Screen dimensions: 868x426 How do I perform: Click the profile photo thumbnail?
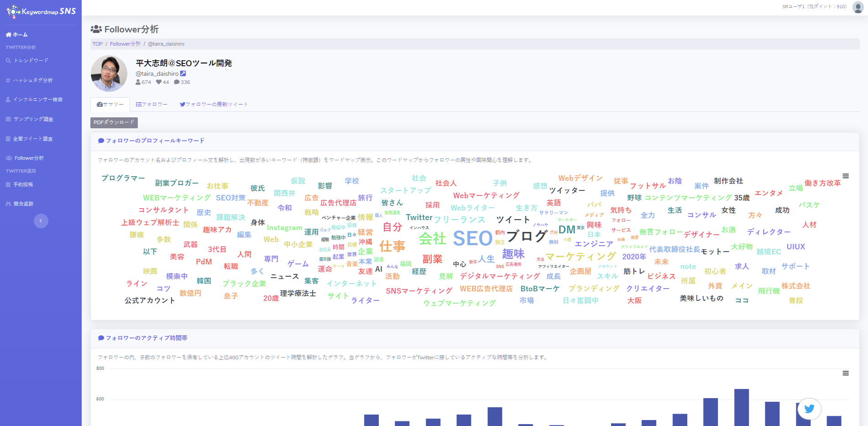point(109,74)
